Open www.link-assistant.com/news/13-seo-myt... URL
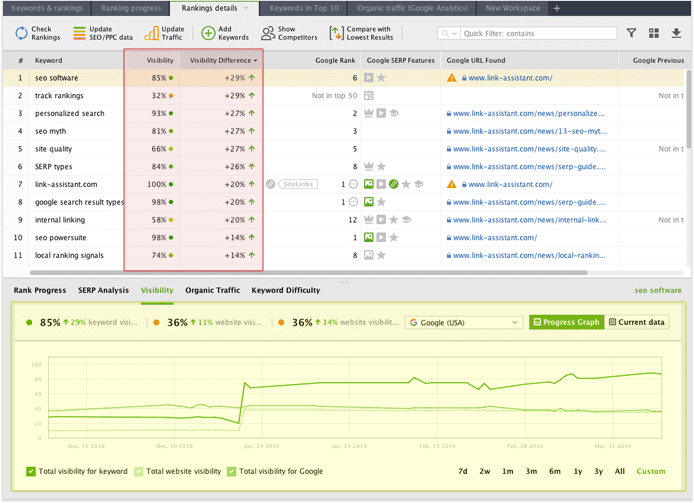 tap(530, 131)
